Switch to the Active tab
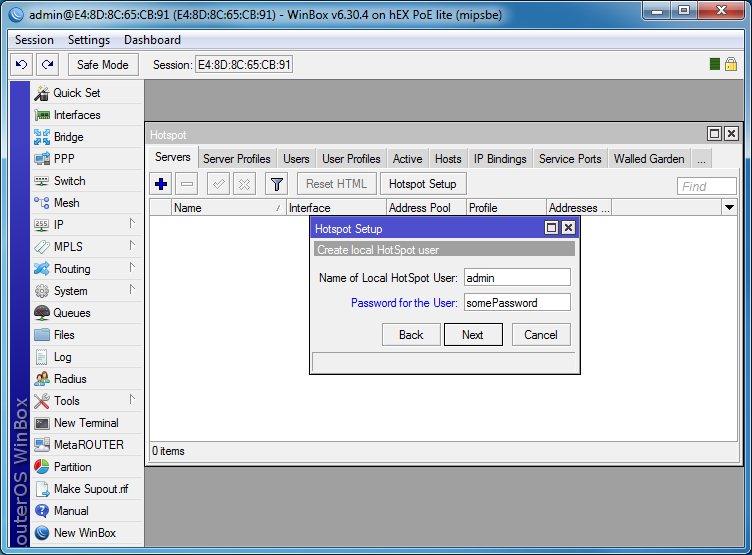The width and height of the screenshot is (752, 555). coord(408,159)
